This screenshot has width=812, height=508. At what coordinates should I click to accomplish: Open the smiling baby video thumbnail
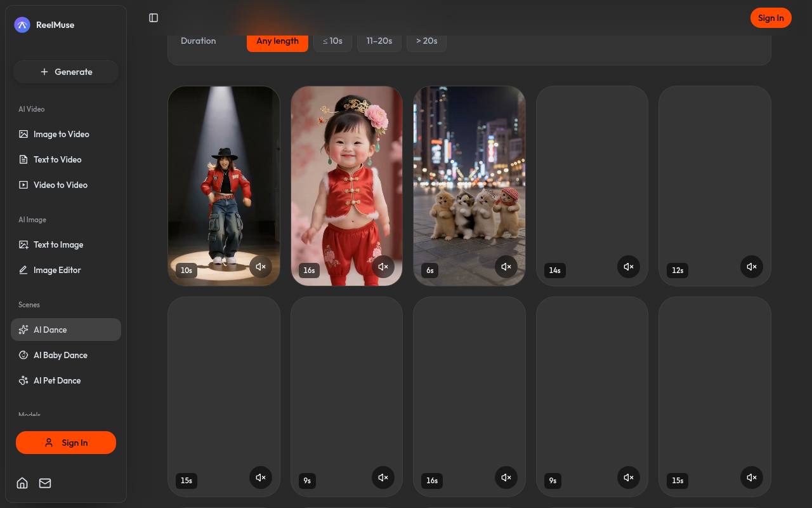coord(346,185)
